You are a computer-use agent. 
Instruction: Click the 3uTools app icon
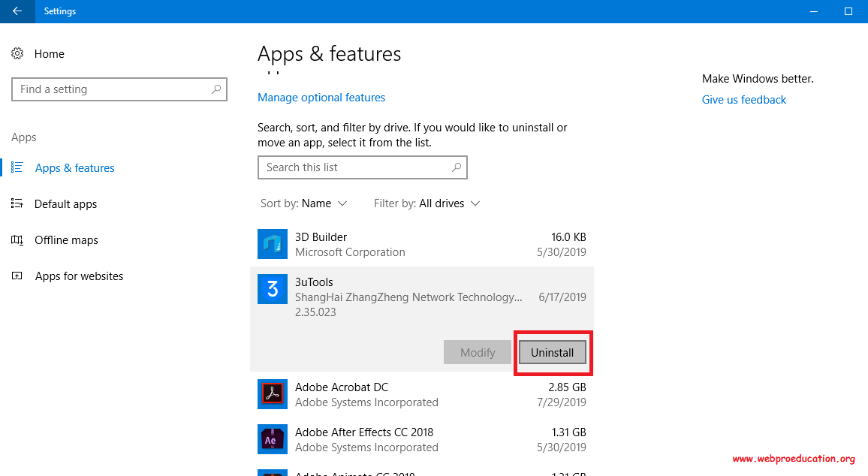[273, 289]
